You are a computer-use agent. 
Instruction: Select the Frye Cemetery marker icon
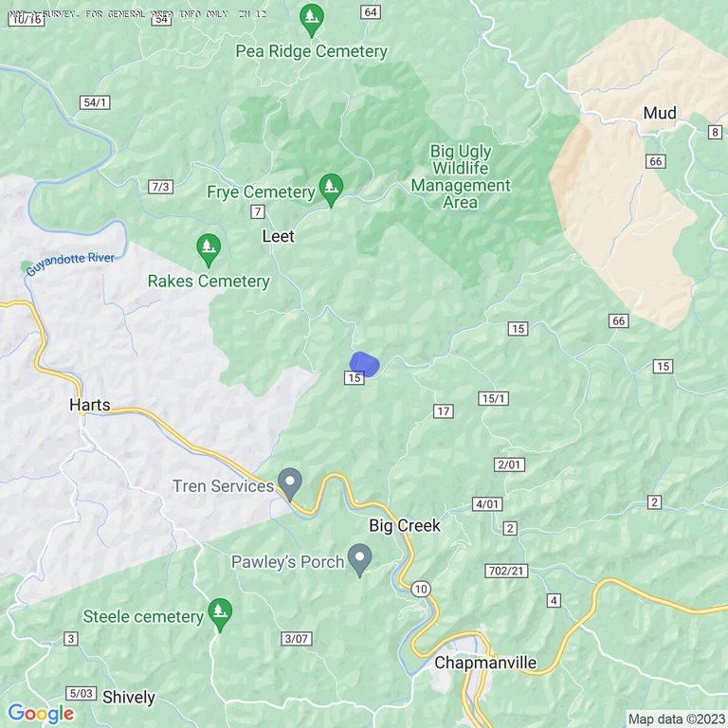tap(331, 190)
